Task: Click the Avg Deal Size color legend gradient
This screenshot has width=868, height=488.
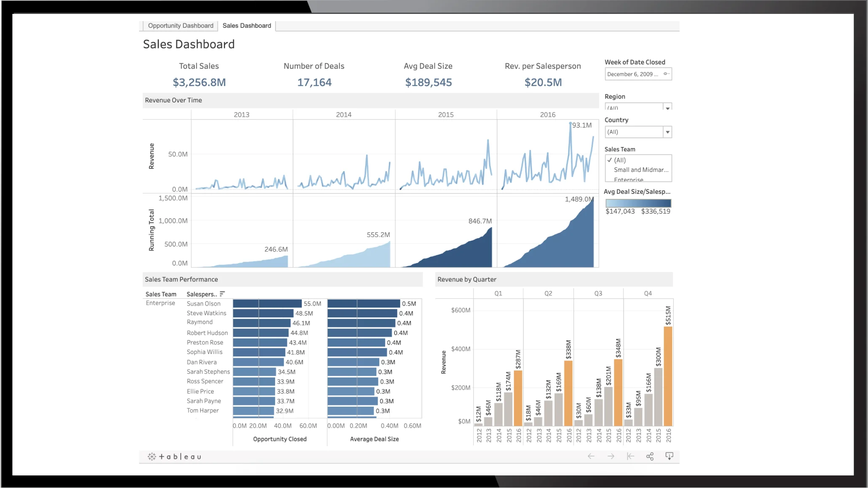Action: [638, 203]
